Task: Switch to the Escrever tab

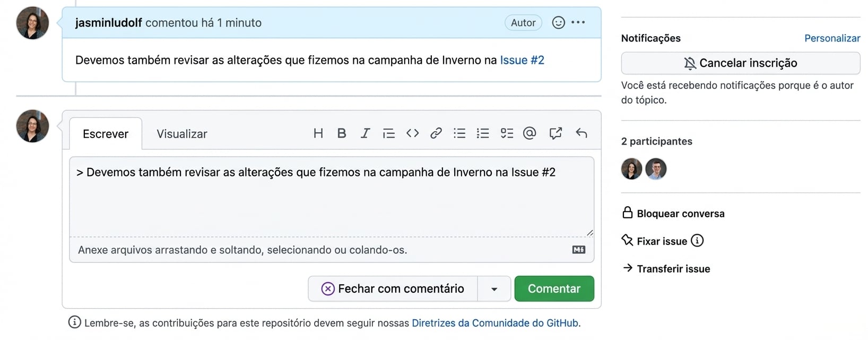Action: pyautogui.click(x=106, y=134)
